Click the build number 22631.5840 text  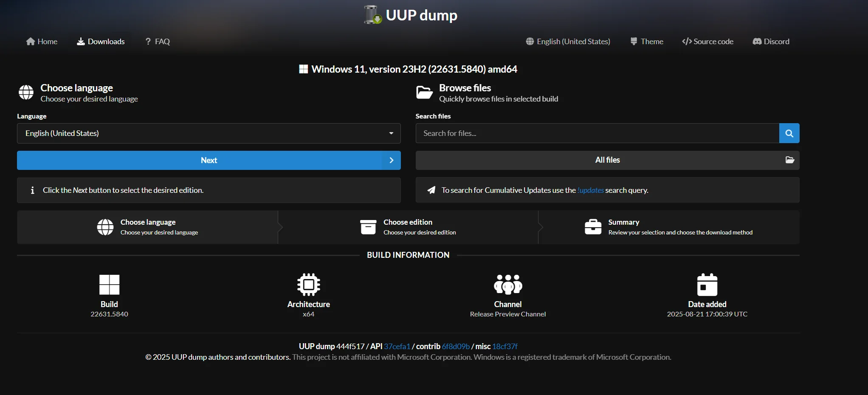[109, 314]
